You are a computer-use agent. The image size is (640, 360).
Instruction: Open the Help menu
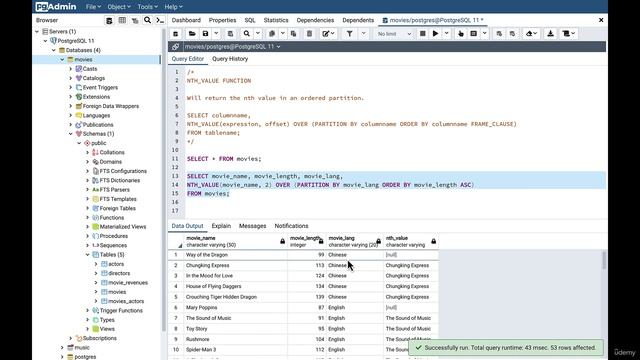(x=173, y=7)
